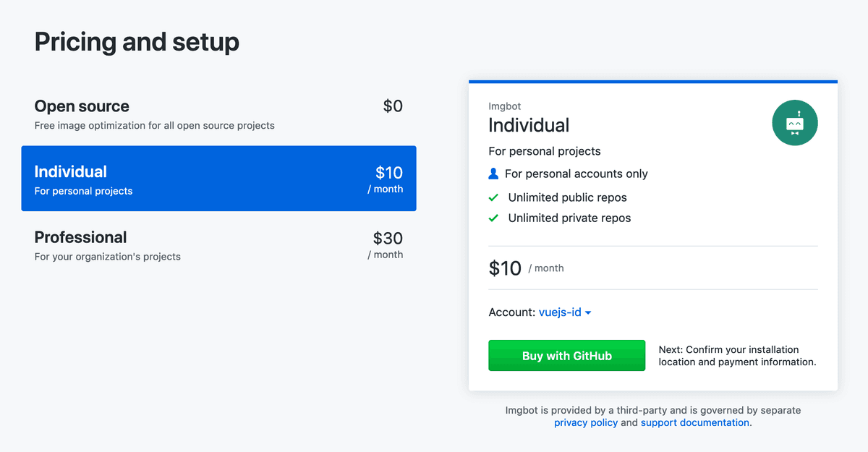
Task: Click the checkmark beside Unlimited public repos
Action: [x=493, y=197]
